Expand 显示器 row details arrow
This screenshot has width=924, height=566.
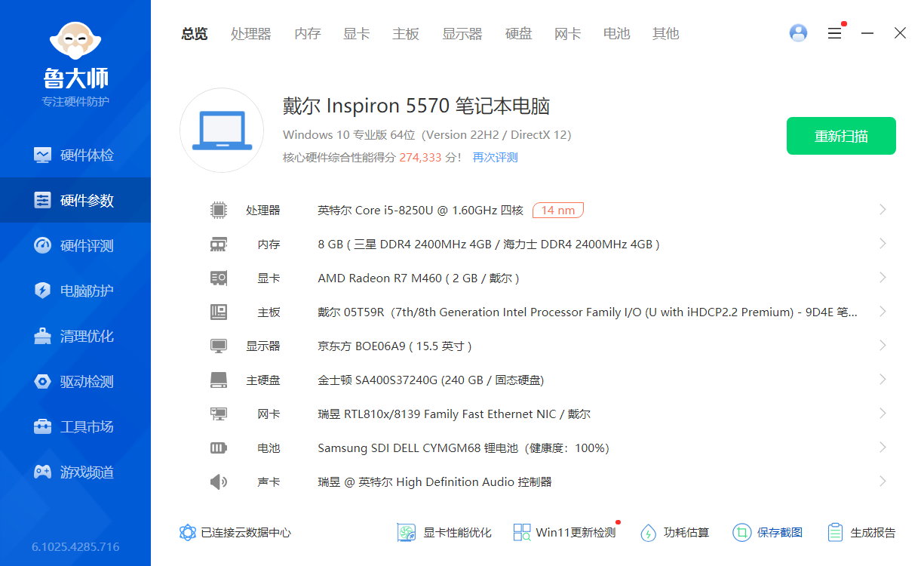pyautogui.click(x=883, y=346)
